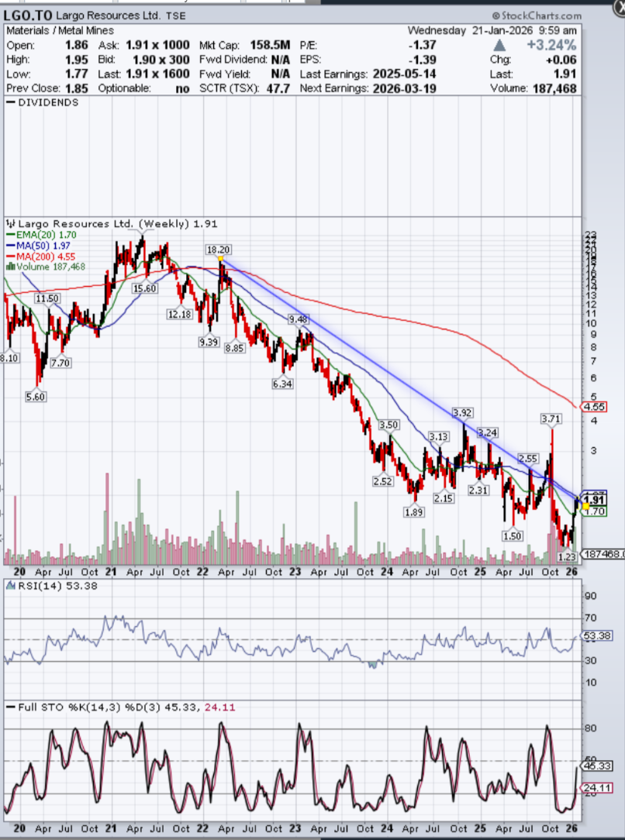Select the yellow trendline start marker at 18.20

click(x=220, y=259)
